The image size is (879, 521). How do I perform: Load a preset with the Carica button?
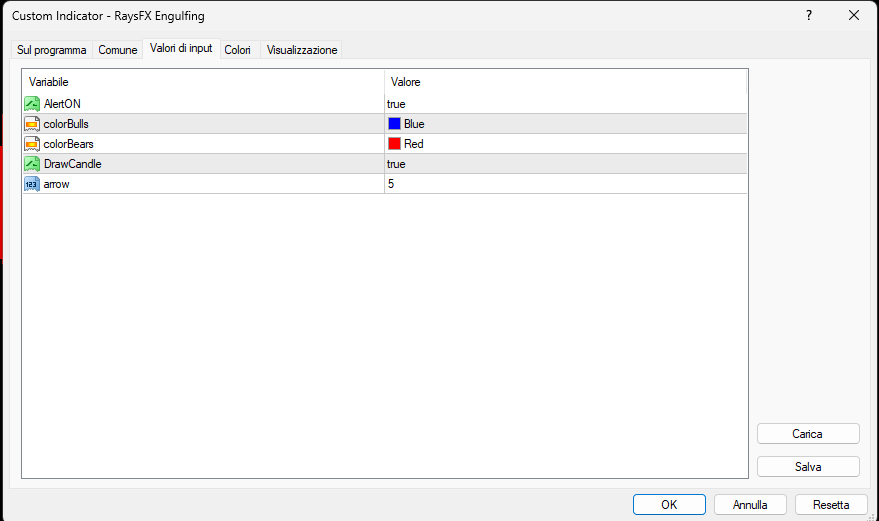(x=808, y=434)
